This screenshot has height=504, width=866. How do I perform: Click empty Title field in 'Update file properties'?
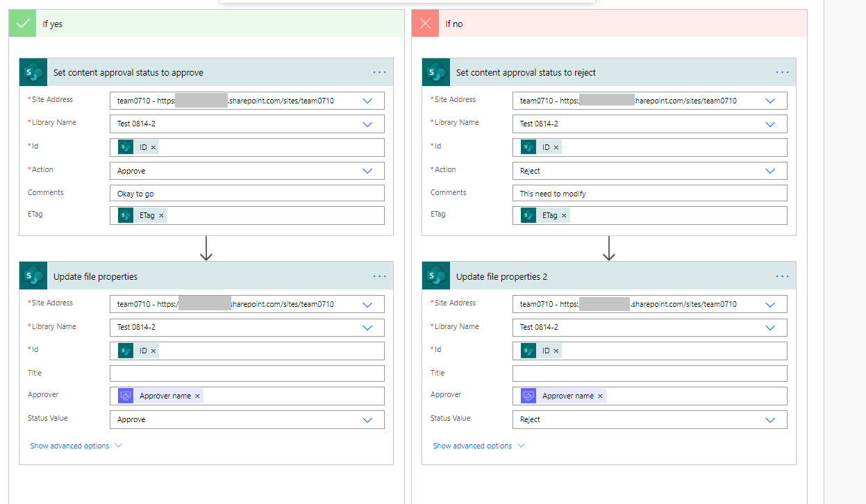point(247,373)
